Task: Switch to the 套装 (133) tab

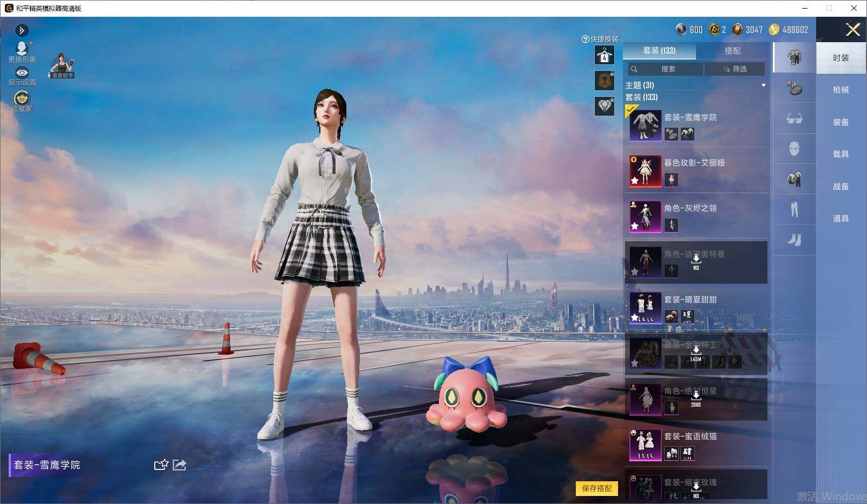Action: coord(659,51)
